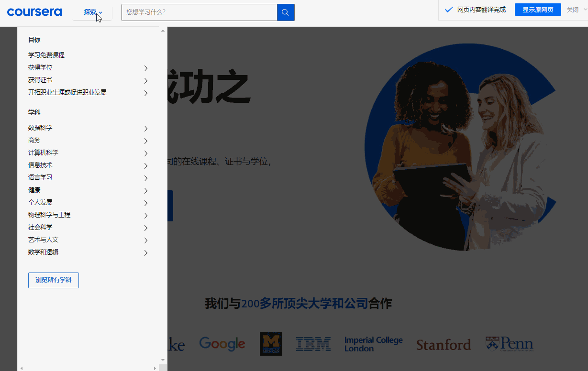588x371 pixels.
Task: Click the search input field
Action: point(199,12)
